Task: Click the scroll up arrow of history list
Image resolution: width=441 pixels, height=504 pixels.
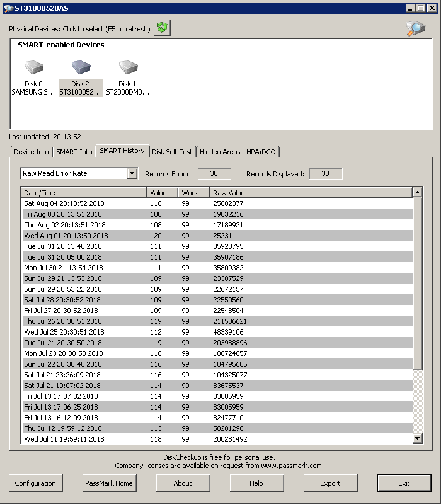Action: [417, 193]
